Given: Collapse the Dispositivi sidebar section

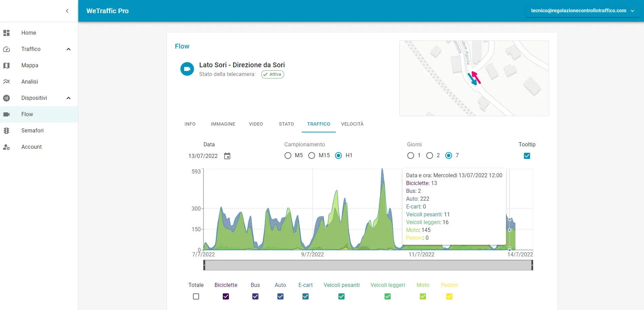Looking at the screenshot, I should 68,98.
